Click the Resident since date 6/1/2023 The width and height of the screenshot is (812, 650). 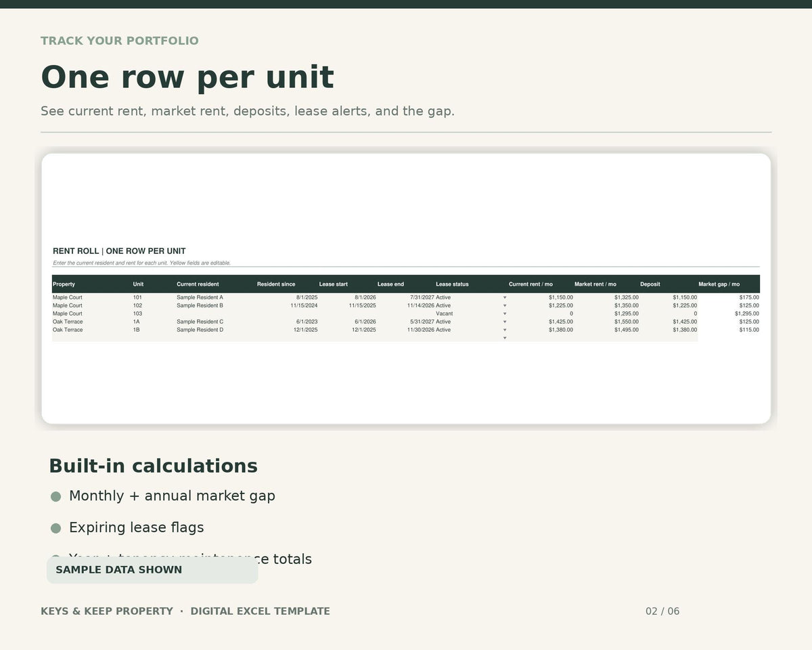click(x=307, y=322)
